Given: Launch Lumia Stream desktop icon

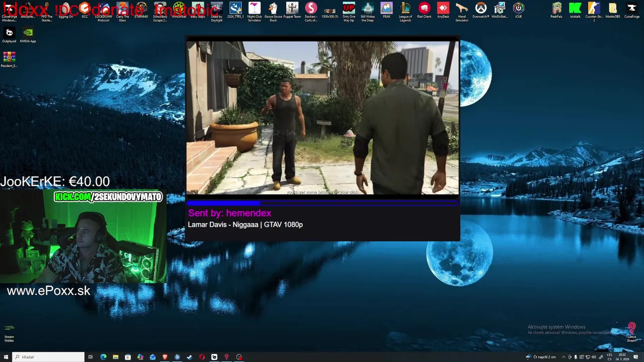Looking at the screenshot, I should coord(632,332).
